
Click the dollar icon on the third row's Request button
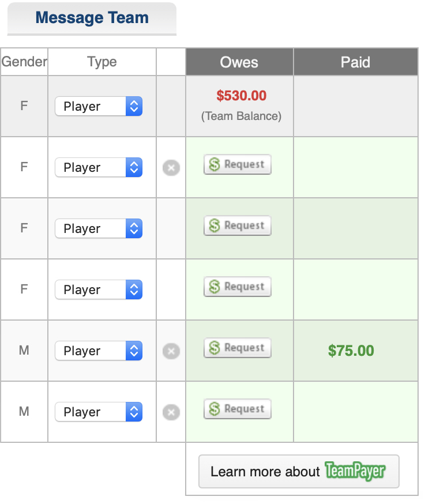click(x=215, y=225)
